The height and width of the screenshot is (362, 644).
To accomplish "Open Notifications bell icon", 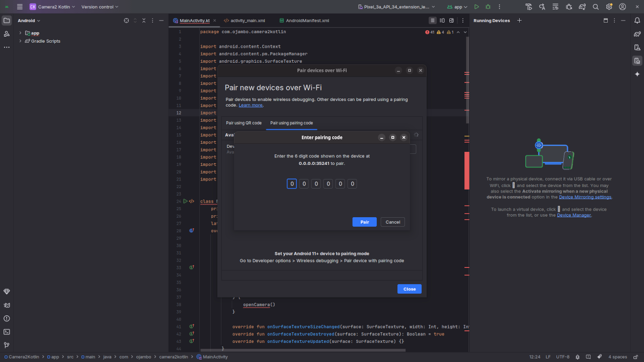I will click(x=637, y=21).
